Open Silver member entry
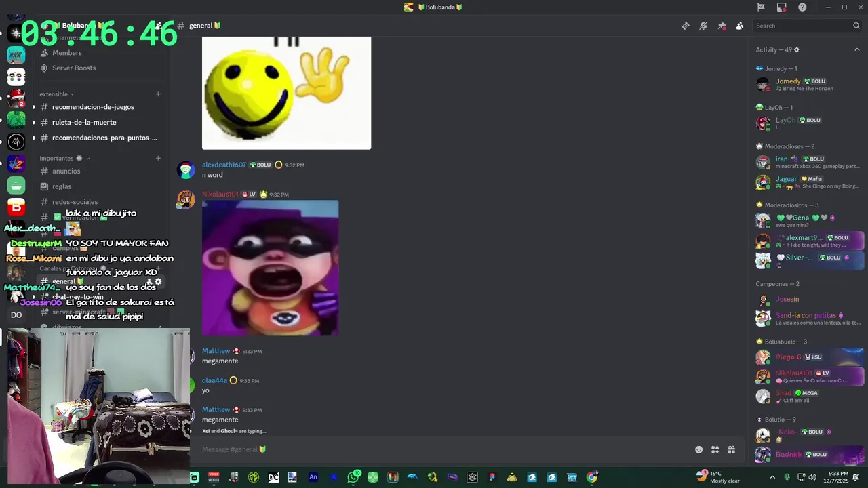868x488 pixels. click(x=808, y=260)
